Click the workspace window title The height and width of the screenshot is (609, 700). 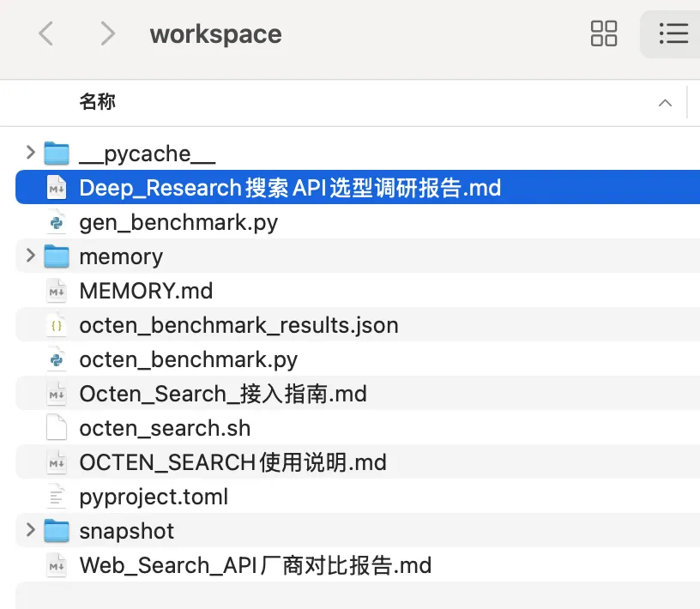pos(215,34)
